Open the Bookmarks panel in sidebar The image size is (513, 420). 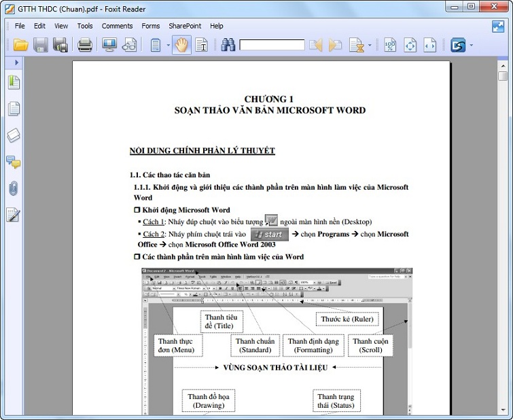[x=14, y=83]
